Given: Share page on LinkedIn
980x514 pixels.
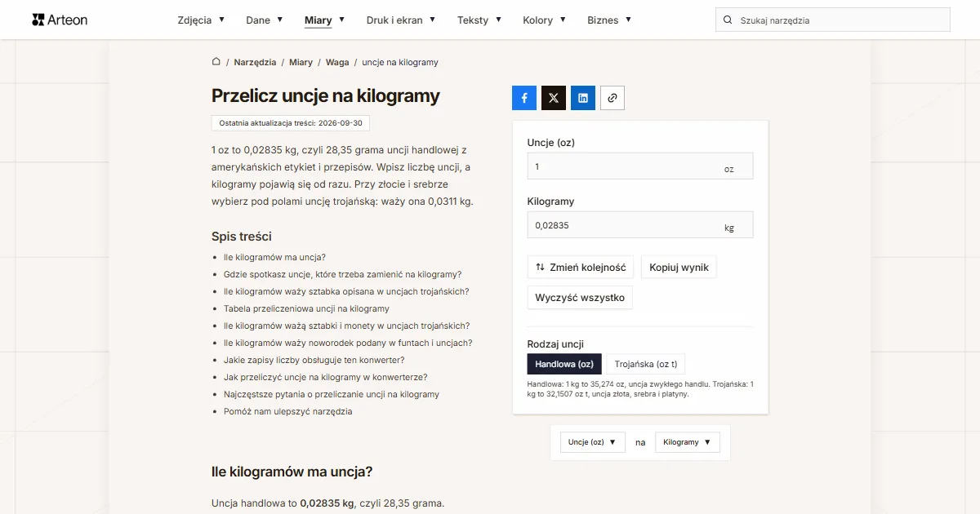Looking at the screenshot, I should click(583, 98).
